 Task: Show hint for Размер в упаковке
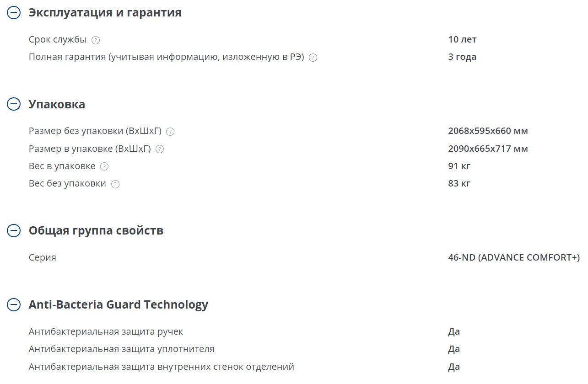[160, 149]
